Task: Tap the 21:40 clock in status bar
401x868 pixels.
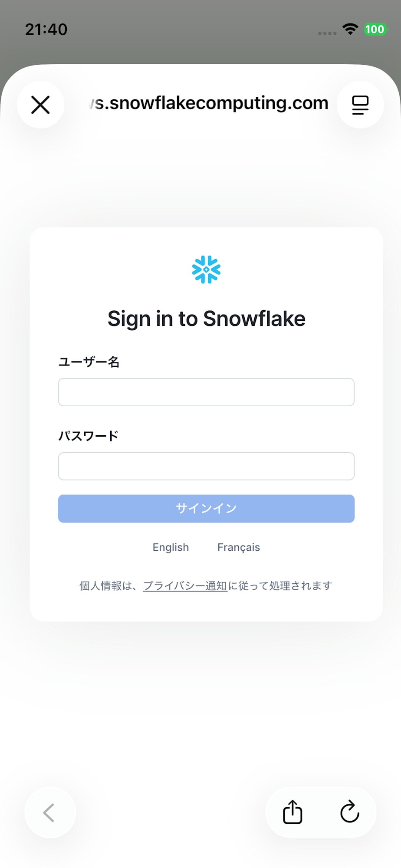Action: [46, 29]
